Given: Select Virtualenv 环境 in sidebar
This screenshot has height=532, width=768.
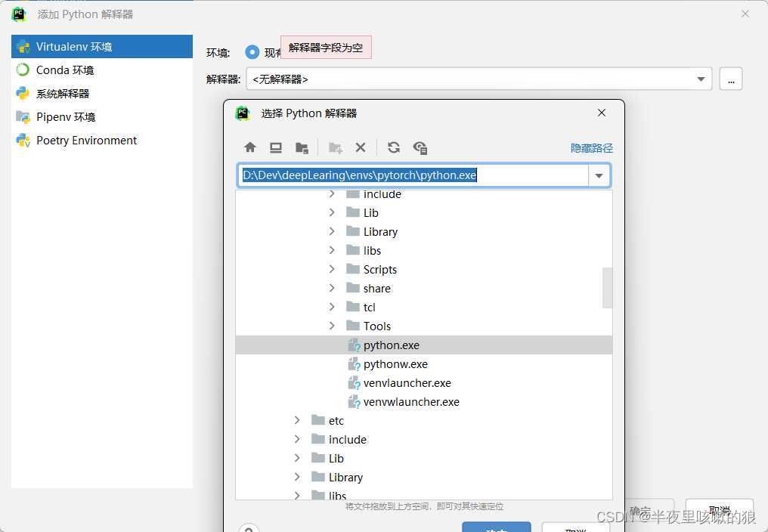Looking at the screenshot, I should point(102,47).
